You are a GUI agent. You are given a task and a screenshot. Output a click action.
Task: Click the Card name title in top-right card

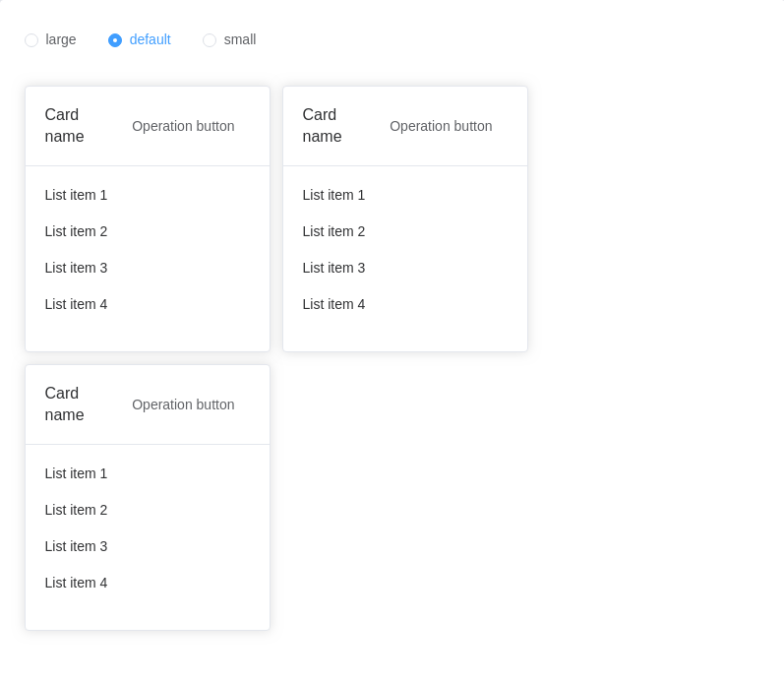coord(323,126)
